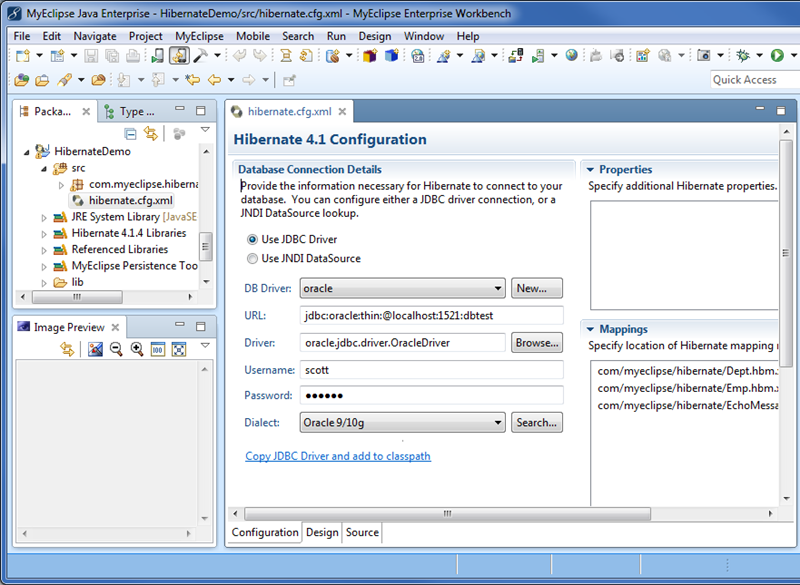Zoom out in the Image Preview panel
The image size is (800, 585).
click(x=115, y=347)
